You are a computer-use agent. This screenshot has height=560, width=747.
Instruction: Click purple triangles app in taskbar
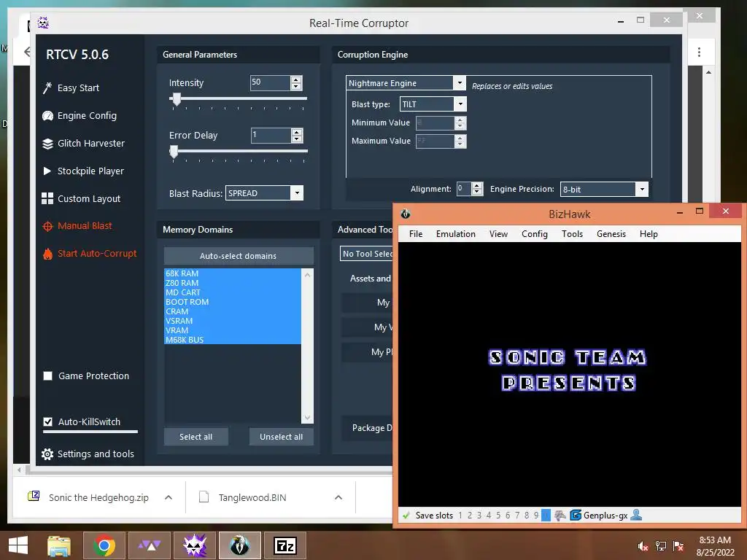pyautogui.click(x=150, y=545)
